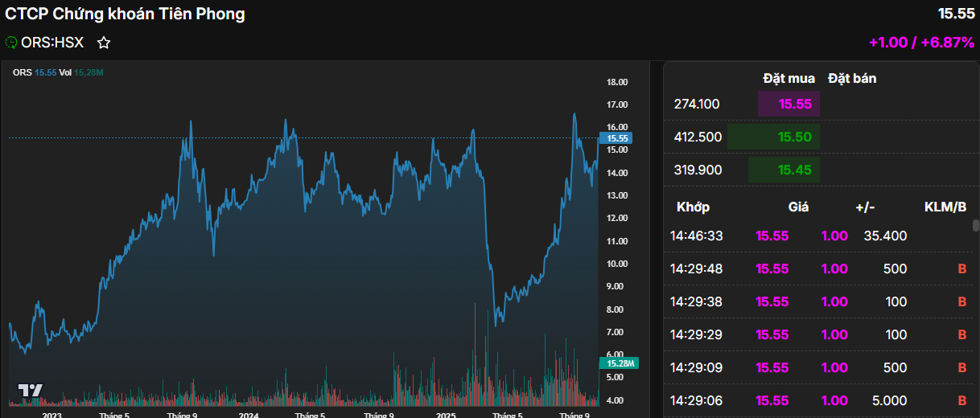The image size is (980, 418).
Task: Select the 15.55 bid price cell
Action: coord(789,104)
